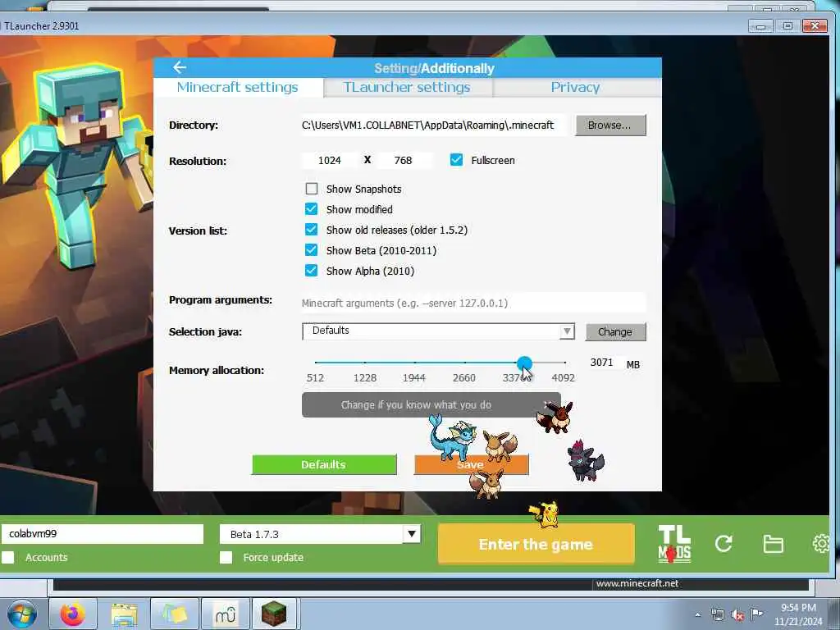The width and height of the screenshot is (840, 630).
Task: Click the Directory path field
Action: pyautogui.click(x=433, y=125)
